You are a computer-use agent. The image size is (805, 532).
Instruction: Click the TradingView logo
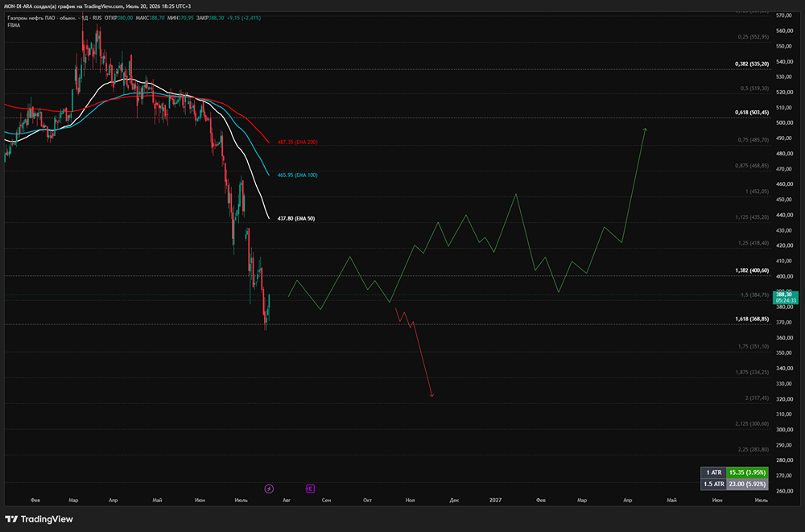(x=39, y=519)
